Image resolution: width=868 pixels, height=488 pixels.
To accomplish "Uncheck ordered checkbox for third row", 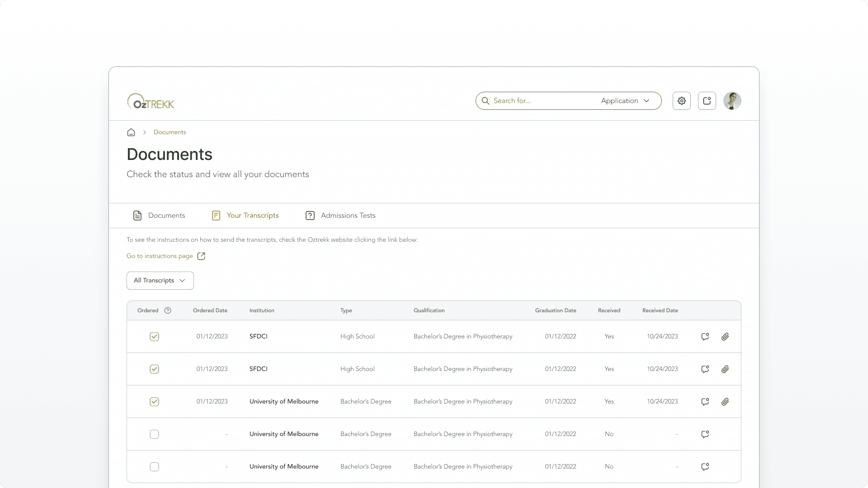I will coord(154,402).
